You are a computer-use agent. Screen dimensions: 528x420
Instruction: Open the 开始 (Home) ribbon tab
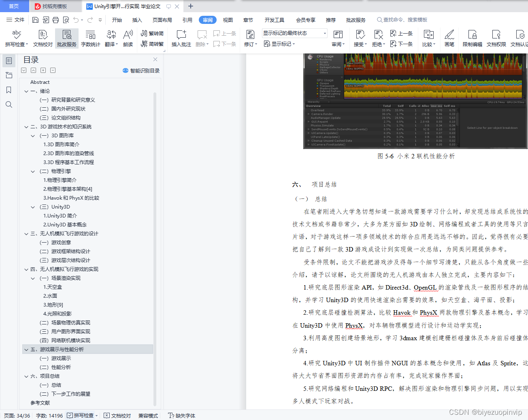[x=117, y=20]
